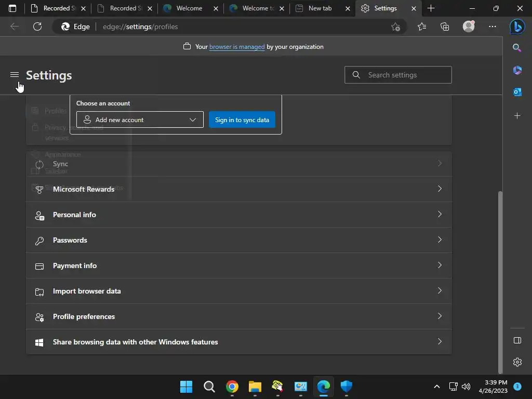
Task: Open Outlook in the sidebar
Action: tap(517, 92)
